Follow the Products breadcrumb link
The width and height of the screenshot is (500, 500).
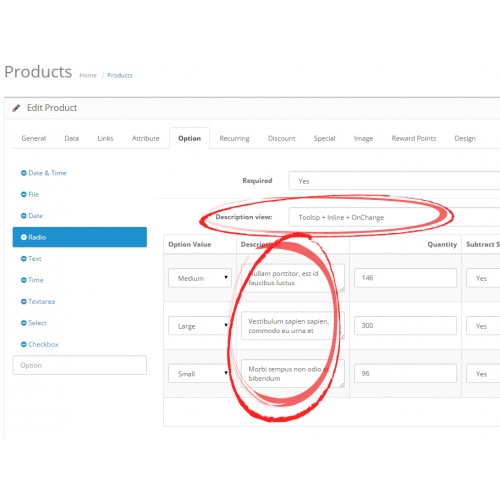pyautogui.click(x=120, y=75)
